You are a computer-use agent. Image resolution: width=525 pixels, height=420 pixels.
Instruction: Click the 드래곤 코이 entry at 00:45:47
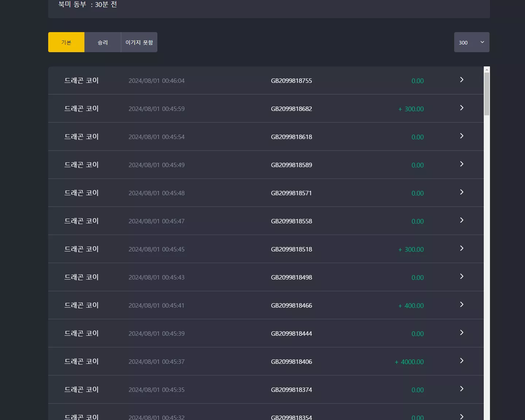81,221
